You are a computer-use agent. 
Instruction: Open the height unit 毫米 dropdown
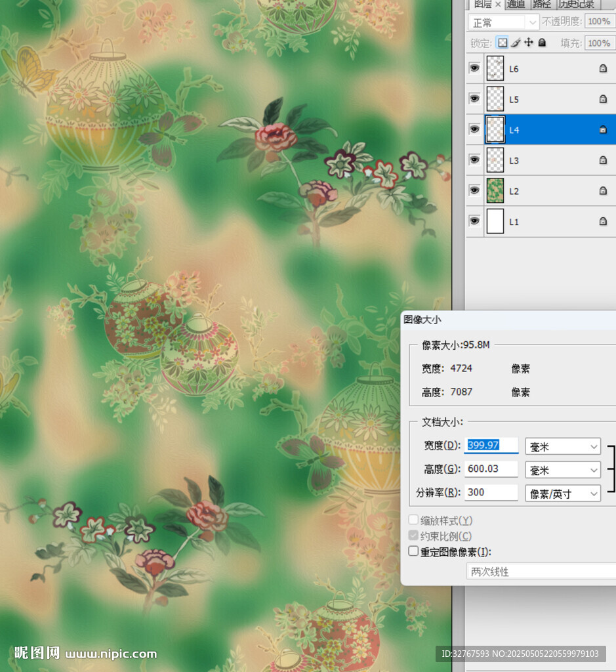click(563, 470)
